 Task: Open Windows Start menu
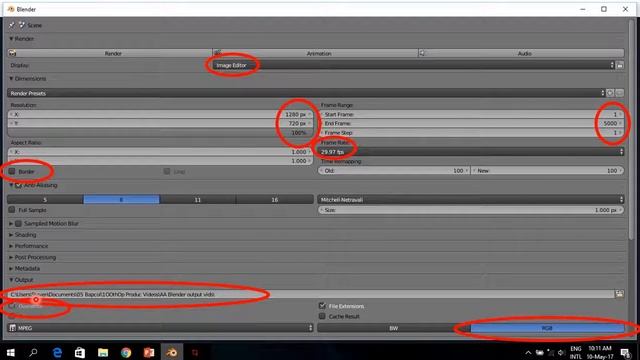(11, 352)
